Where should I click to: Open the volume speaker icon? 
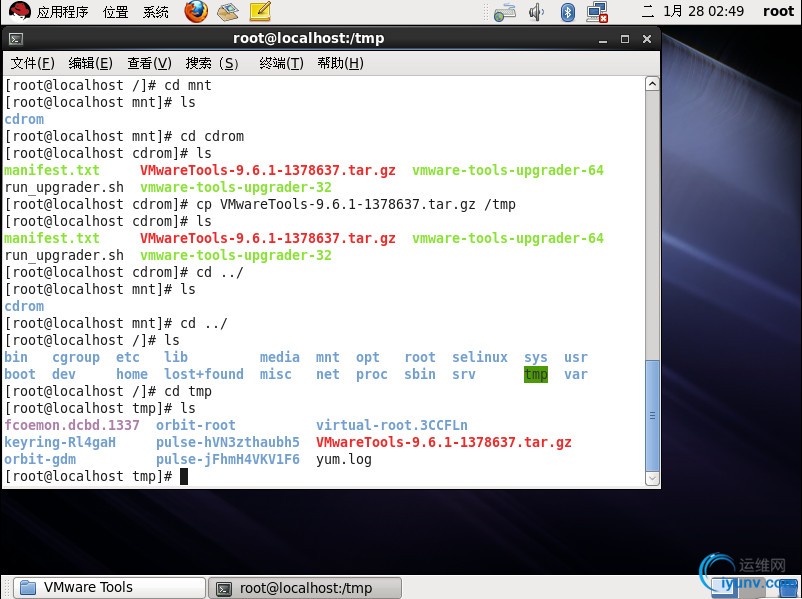coord(536,12)
